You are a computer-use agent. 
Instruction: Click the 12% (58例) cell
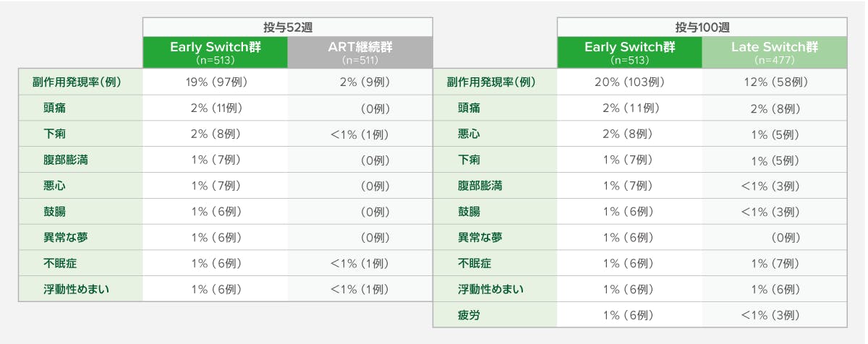coord(775,82)
